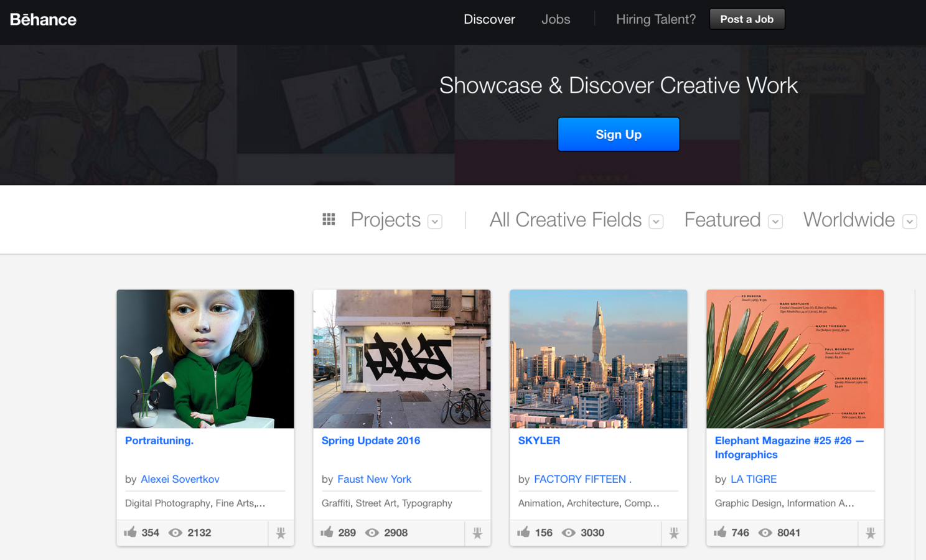Click the city skyline thumbnail
The height and width of the screenshot is (560, 926).
point(599,359)
